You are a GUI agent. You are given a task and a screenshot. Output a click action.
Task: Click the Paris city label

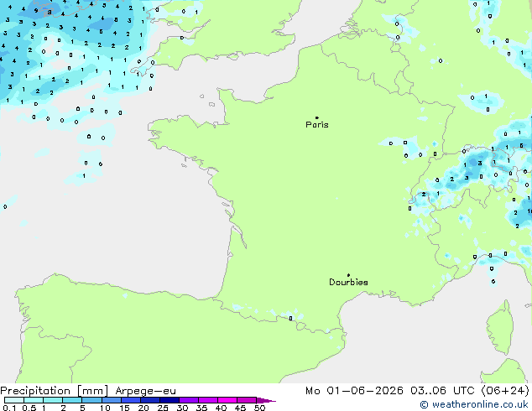point(317,125)
